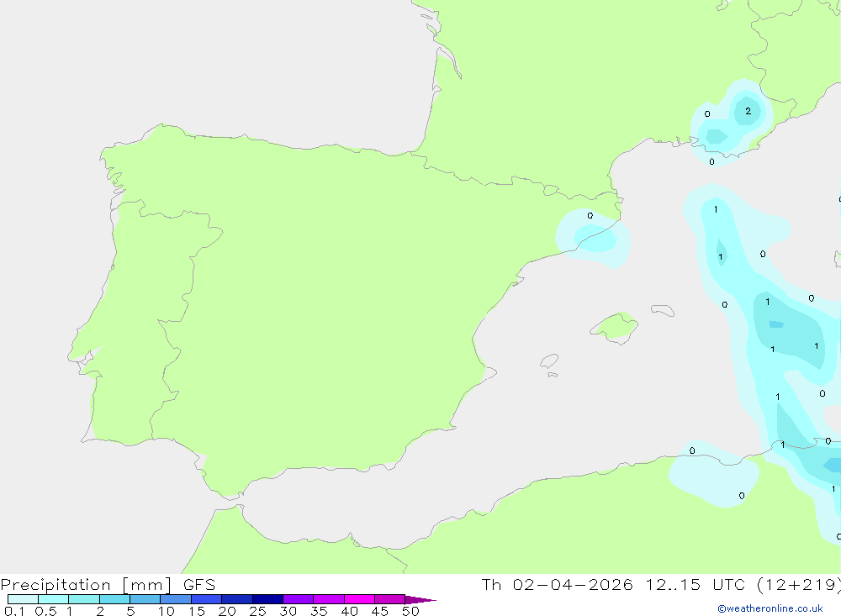The height and width of the screenshot is (616, 841).
Task: Select the 2–5 mm legend color swatch
Action: click(114, 599)
